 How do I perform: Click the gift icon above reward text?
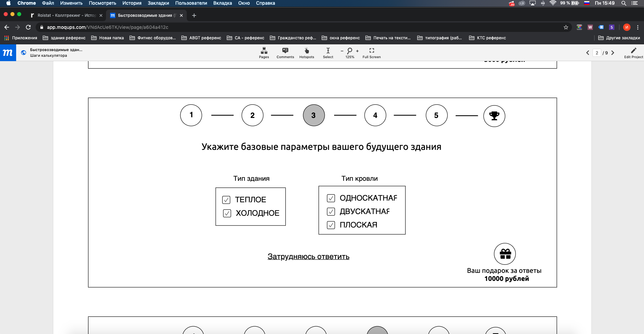coord(505,254)
